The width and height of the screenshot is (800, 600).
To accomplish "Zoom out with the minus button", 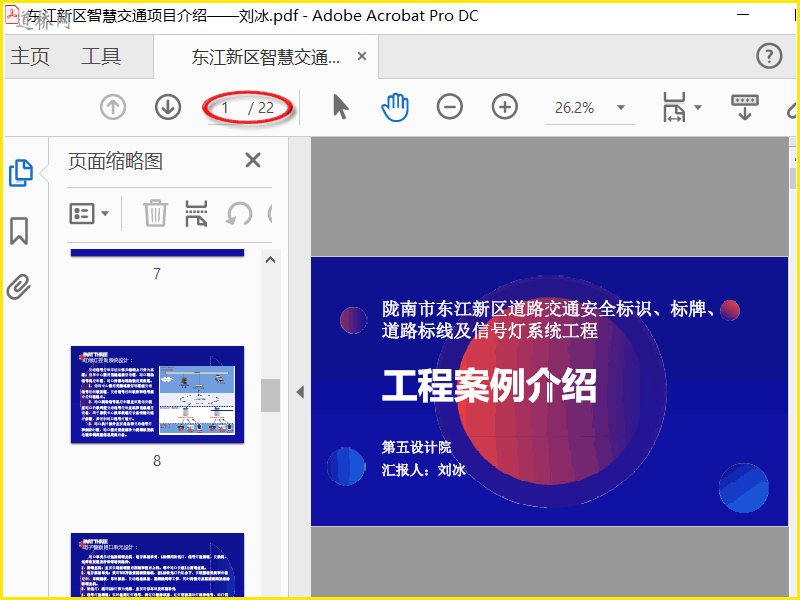I will pos(449,107).
